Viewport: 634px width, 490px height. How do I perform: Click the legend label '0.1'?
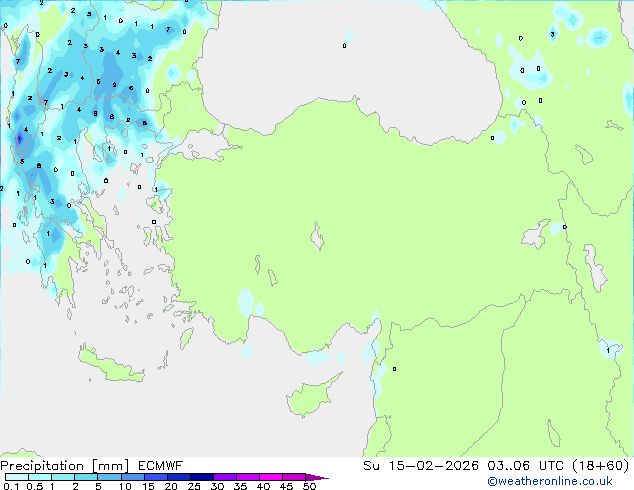pos(11,486)
